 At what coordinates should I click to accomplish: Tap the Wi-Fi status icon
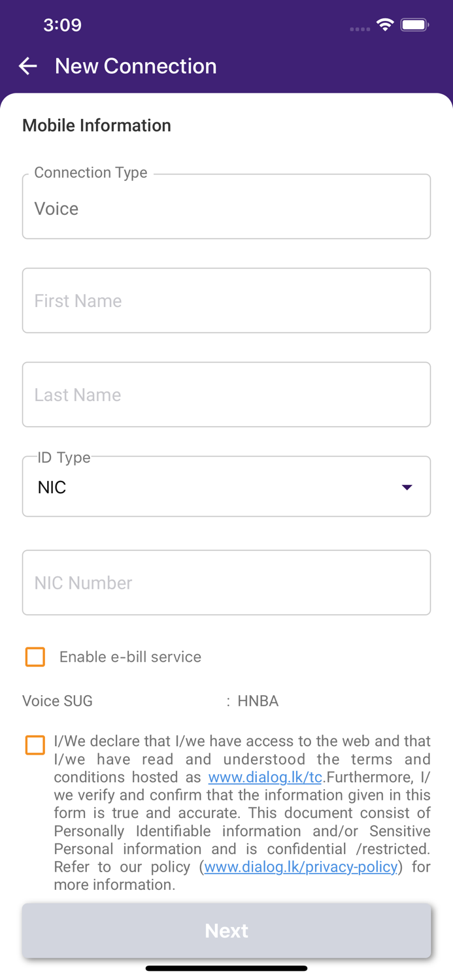385,25
